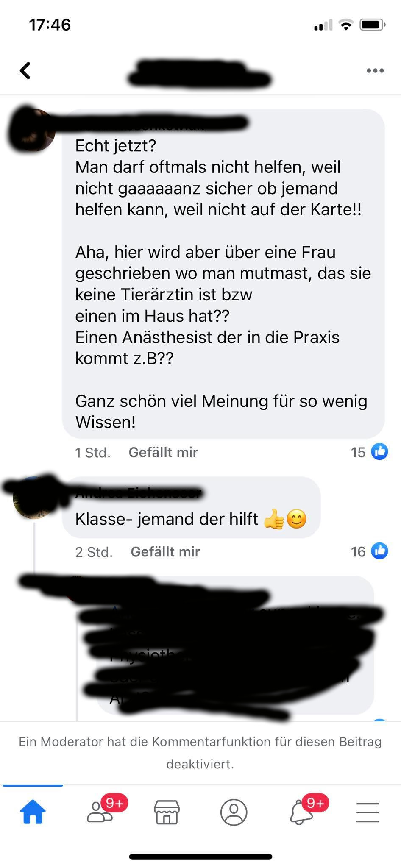Tap the '2 Std.' timestamp
Image resolution: width=401 pixels, height=868 pixels.
[x=94, y=552]
